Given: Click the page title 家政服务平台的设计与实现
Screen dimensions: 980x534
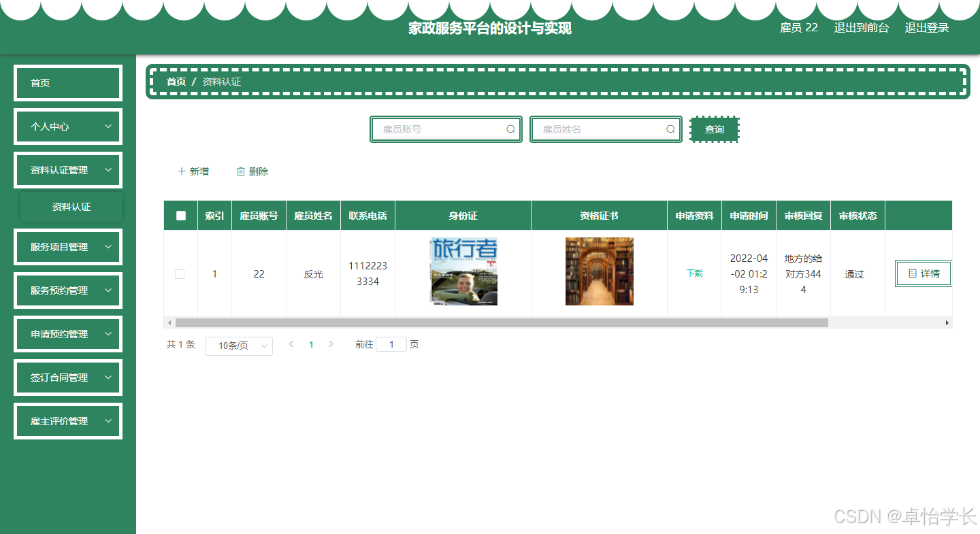Looking at the screenshot, I should [x=490, y=28].
